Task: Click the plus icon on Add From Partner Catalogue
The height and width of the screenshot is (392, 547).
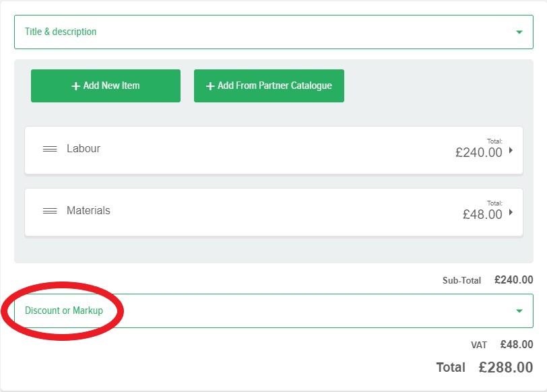Action: [x=210, y=86]
